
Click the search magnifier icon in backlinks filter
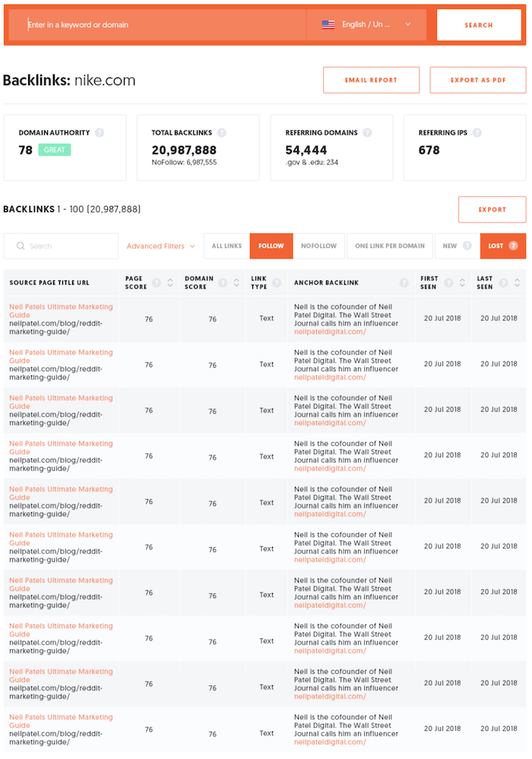coord(21,246)
